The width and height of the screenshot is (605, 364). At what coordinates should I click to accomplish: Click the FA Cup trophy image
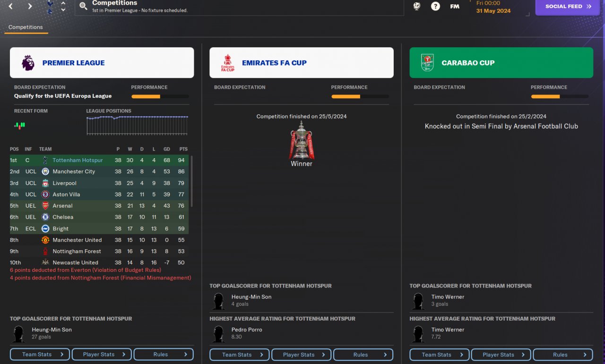click(302, 140)
